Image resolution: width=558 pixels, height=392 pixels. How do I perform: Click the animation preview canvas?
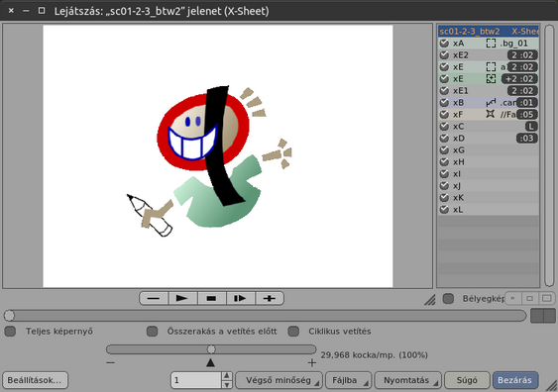click(x=218, y=155)
